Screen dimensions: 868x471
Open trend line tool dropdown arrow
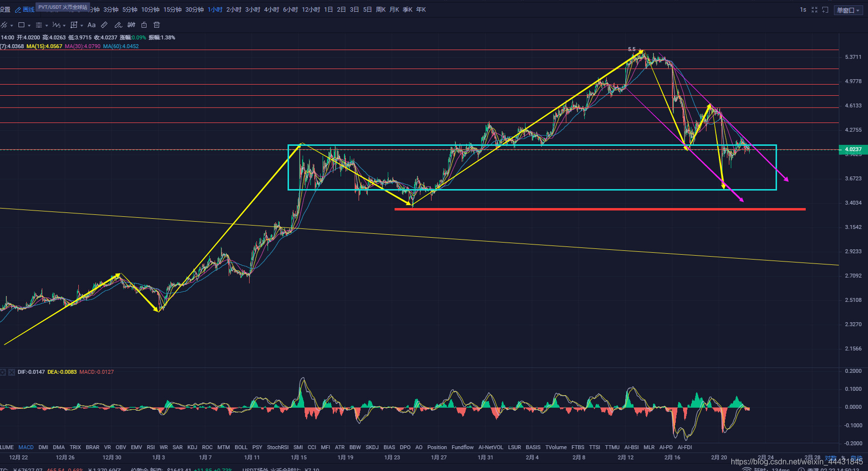12,25
